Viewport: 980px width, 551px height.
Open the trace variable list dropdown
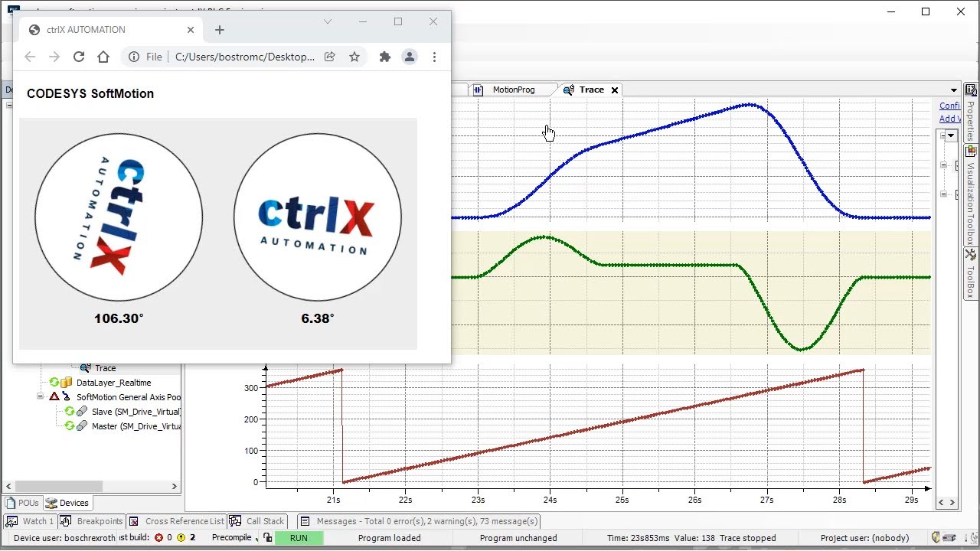click(951, 135)
